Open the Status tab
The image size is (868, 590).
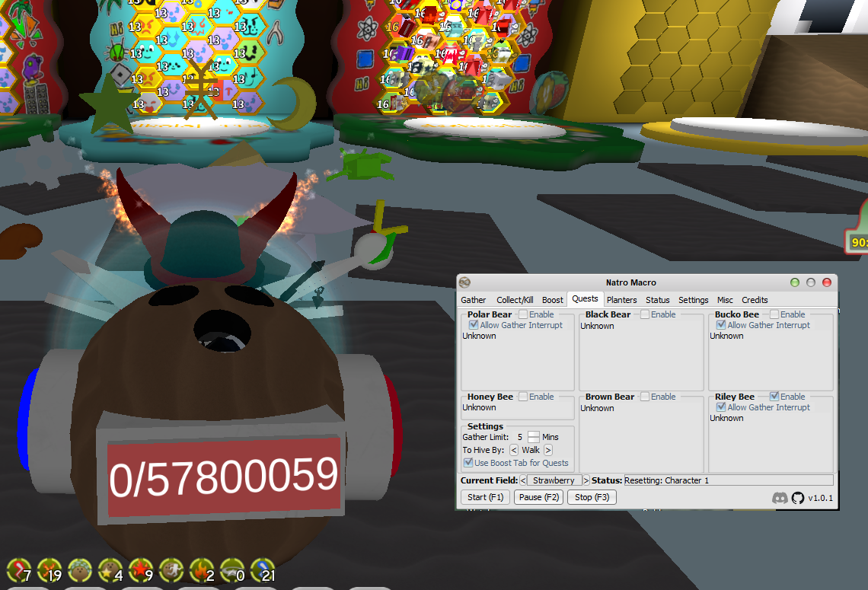(x=658, y=300)
